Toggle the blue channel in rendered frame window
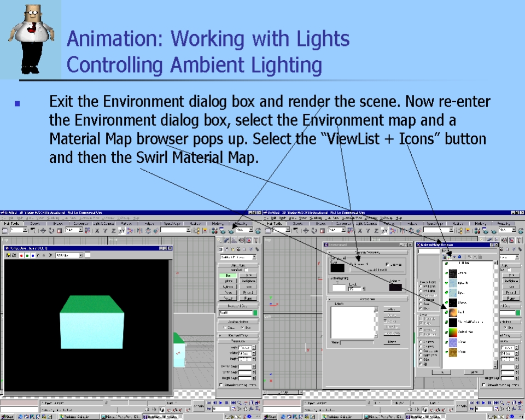Viewport: 525px width, 420px height. click(x=33, y=255)
